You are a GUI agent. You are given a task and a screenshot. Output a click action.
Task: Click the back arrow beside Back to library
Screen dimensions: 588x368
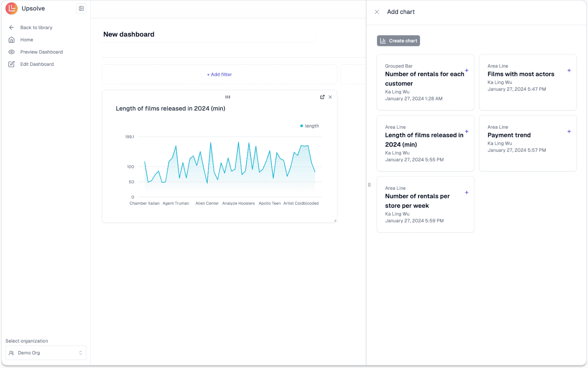11,27
